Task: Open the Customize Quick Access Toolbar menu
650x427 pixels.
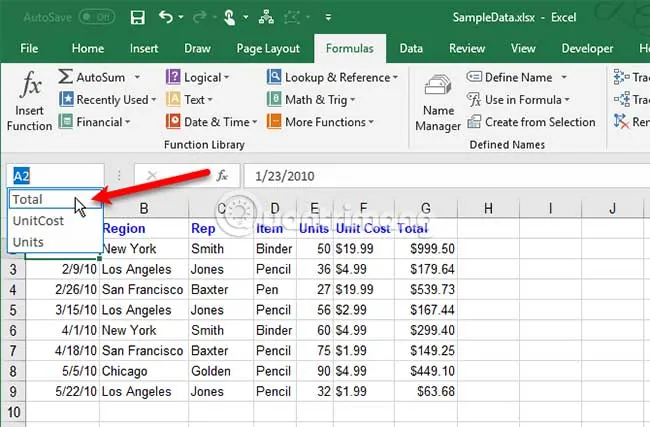Action: (x=328, y=17)
